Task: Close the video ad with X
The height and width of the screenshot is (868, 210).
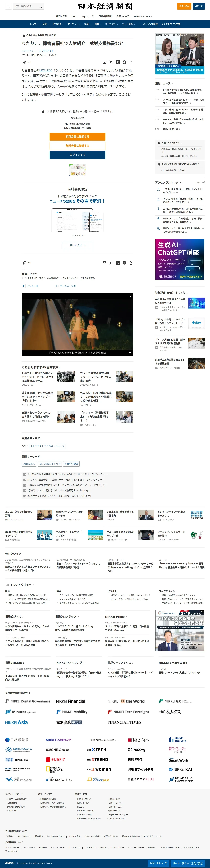Action: (x=130, y=297)
